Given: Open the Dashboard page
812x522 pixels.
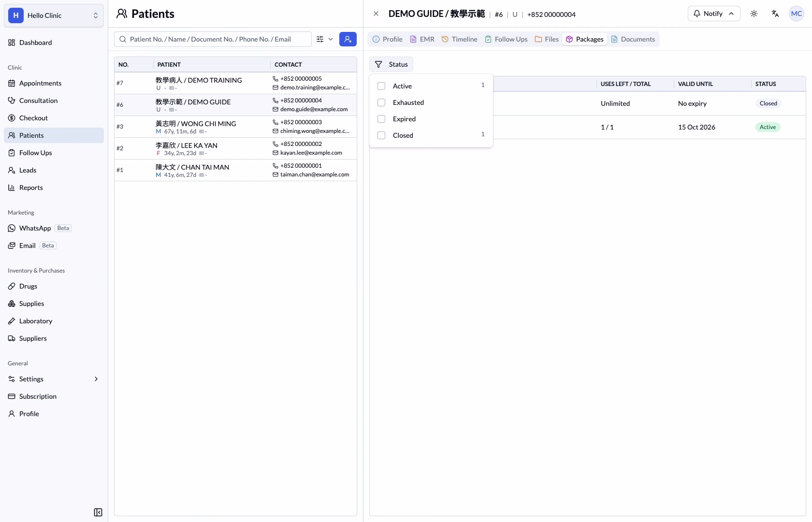Looking at the screenshot, I should pyautogui.click(x=54, y=43).
